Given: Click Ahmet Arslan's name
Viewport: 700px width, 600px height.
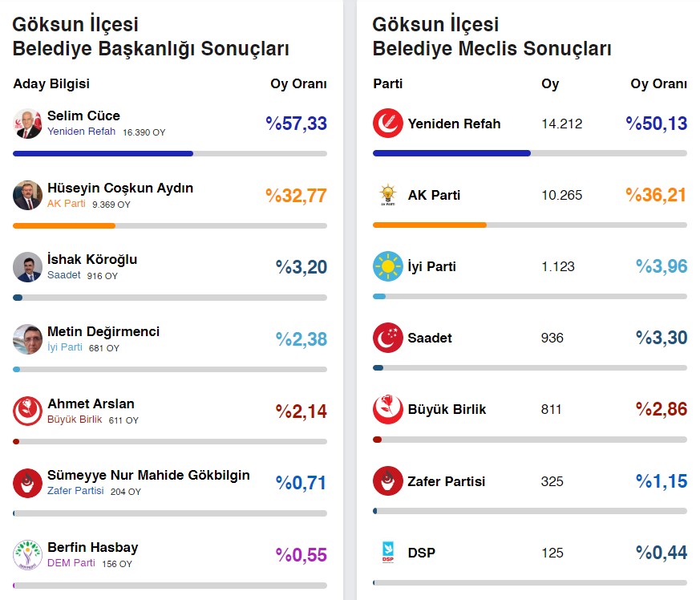Looking at the screenshot, I should (91, 403).
